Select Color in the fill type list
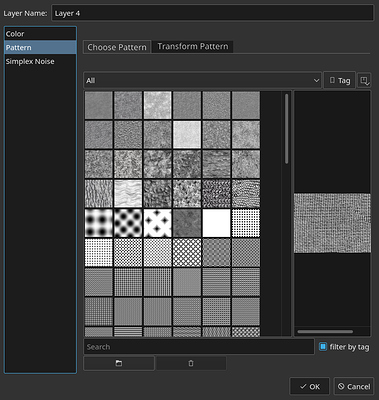Viewport: 379px width, 400px height. (x=40, y=34)
